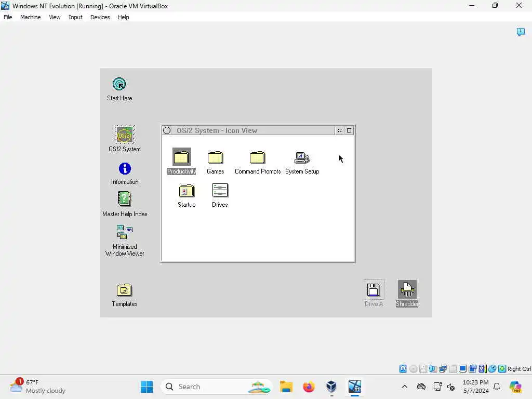Click the running Windows NT VM taskbar icon
532x399 pixels.
[x=354, y=387]
